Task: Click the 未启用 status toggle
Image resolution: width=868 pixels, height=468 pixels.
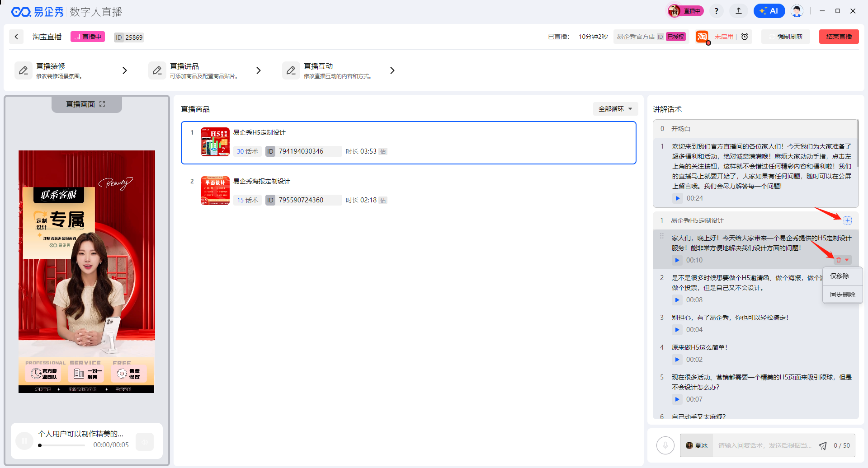Action: pos(724,37)
